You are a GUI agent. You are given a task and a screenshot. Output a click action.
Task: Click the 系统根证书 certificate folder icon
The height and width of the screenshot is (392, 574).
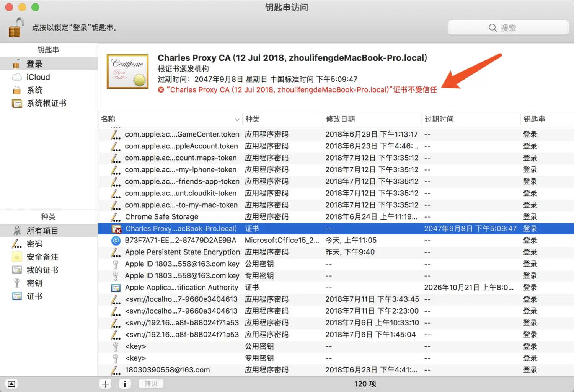[x=17, y=103]
